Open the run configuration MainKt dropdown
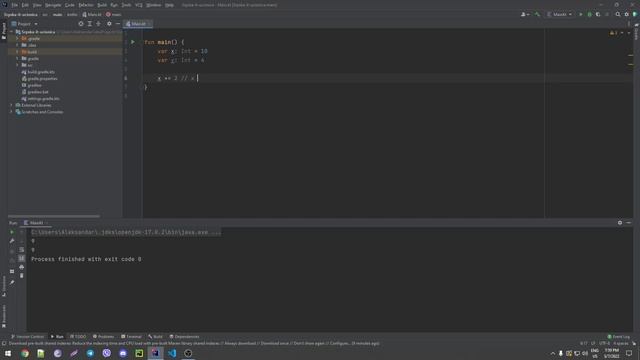 [x=559, y=14]
